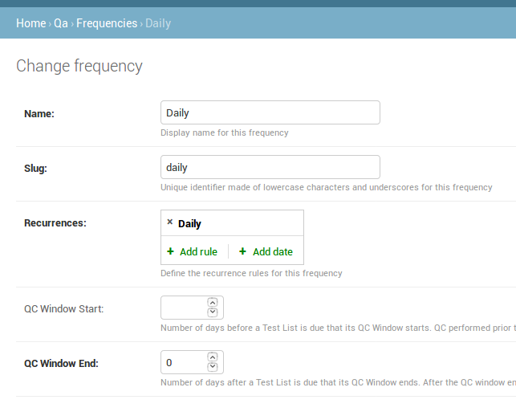Decrease the QC Window Start value
516x420 pixels.
pyautogui.click(x=213, y=312)
